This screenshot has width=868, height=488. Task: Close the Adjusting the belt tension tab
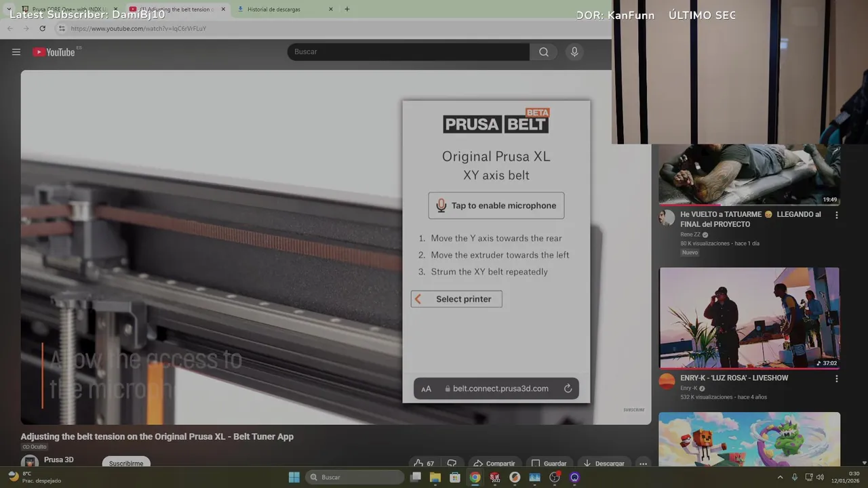(x=223, y=9)
